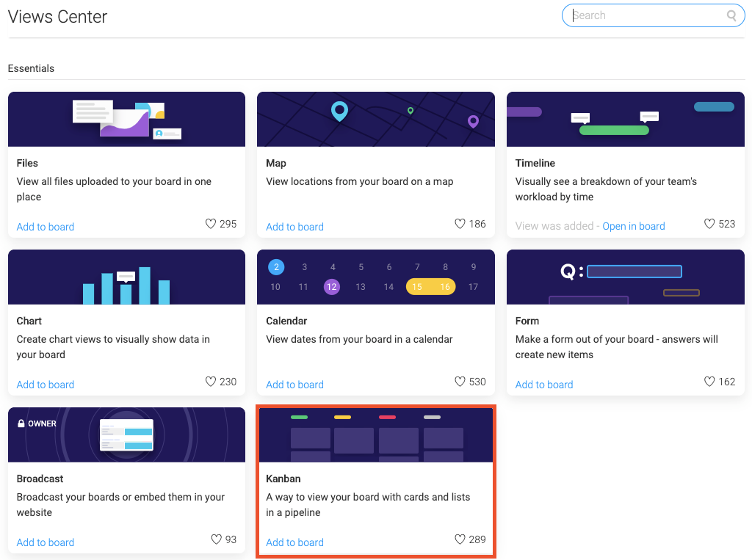Click the Essentials section heading
This screenshot has width=752, height=560.
[31, 68]
